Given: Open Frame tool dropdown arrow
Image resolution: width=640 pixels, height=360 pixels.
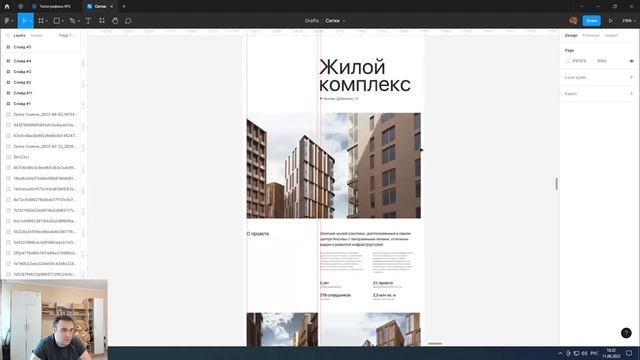Looking at the screenshot, I should click(47, 21).
